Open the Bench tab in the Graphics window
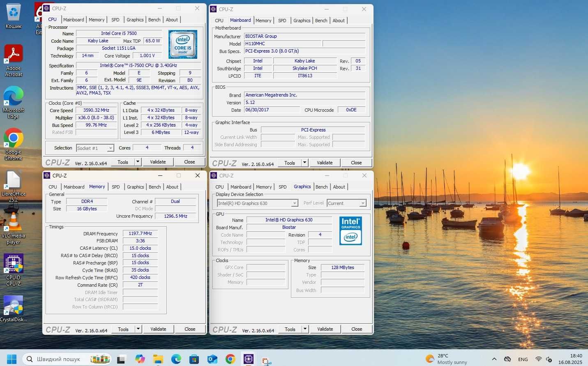Screen dimensions: 588x366 coord(322,187)
